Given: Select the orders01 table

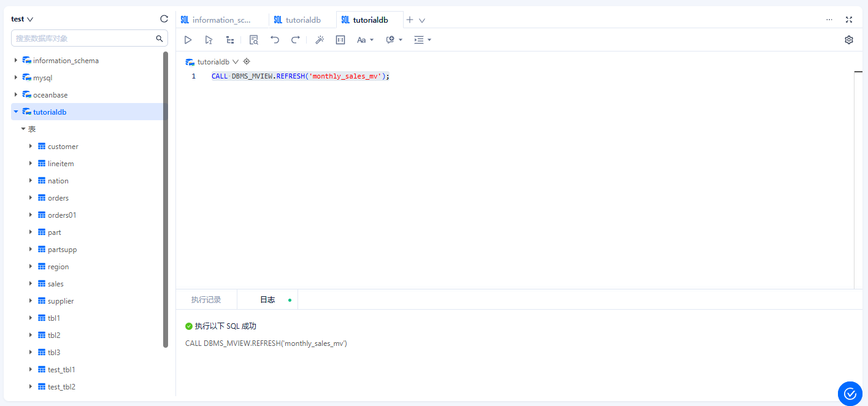Looking at the screenshot, I should 62,215.
